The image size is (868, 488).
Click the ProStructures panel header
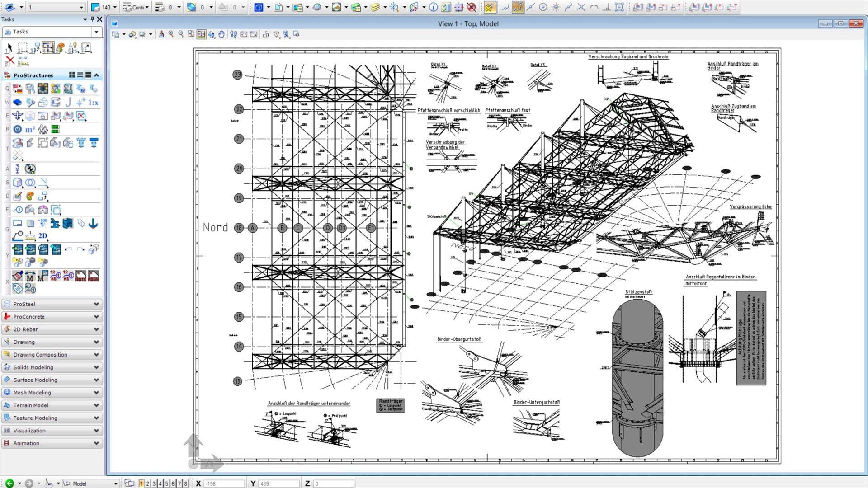click(34, 75)
